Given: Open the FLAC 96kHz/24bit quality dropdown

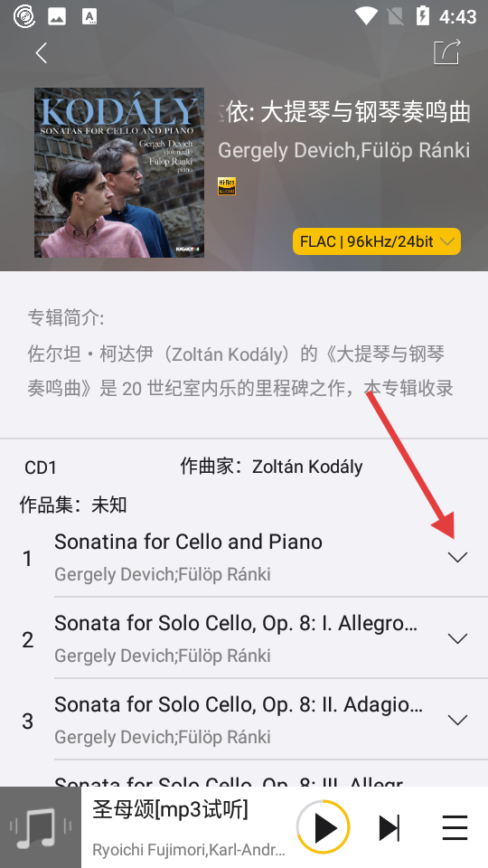Looking at the screenshot, I should (377, 241).
